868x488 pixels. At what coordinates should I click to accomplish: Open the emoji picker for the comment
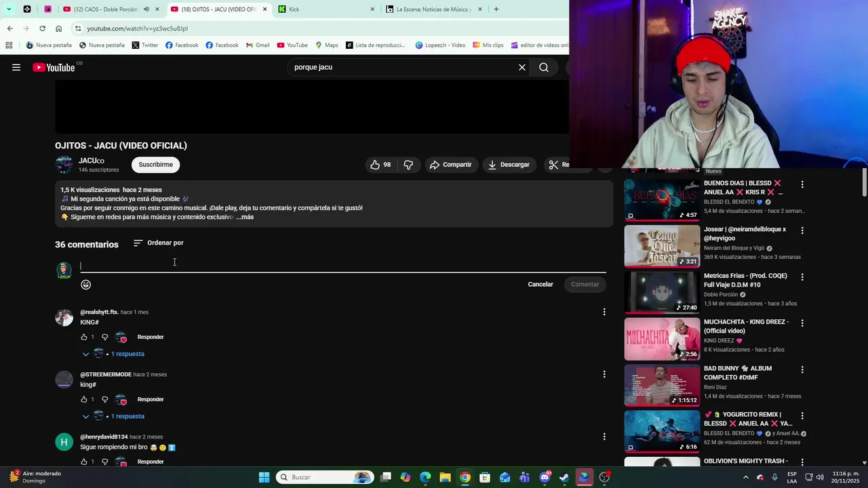click(86, 285)
